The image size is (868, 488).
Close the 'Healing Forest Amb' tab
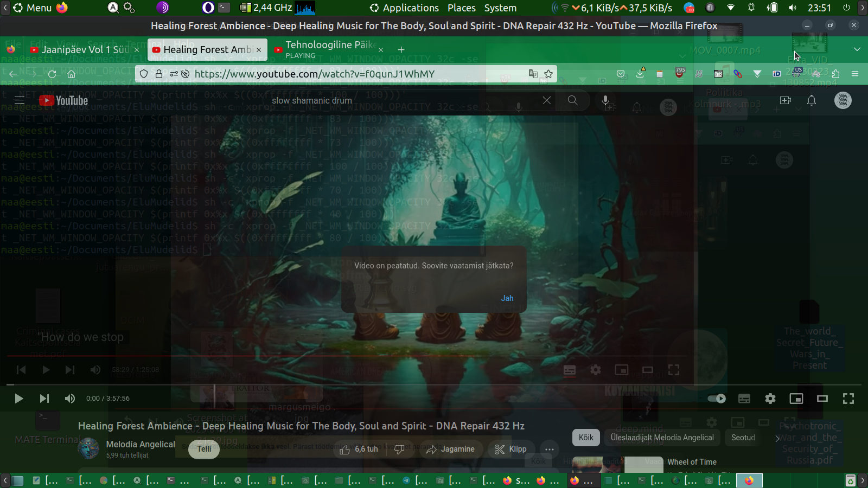(259, 50)
